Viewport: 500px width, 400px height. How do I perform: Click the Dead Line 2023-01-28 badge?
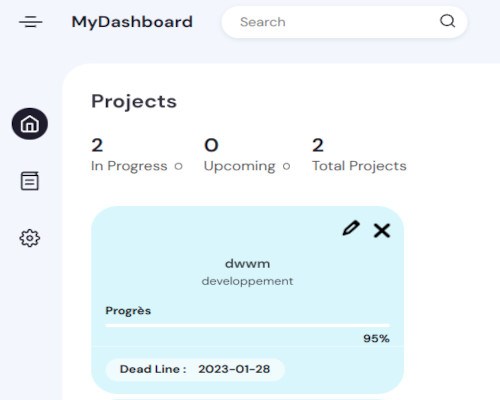(x=195, y=369)
